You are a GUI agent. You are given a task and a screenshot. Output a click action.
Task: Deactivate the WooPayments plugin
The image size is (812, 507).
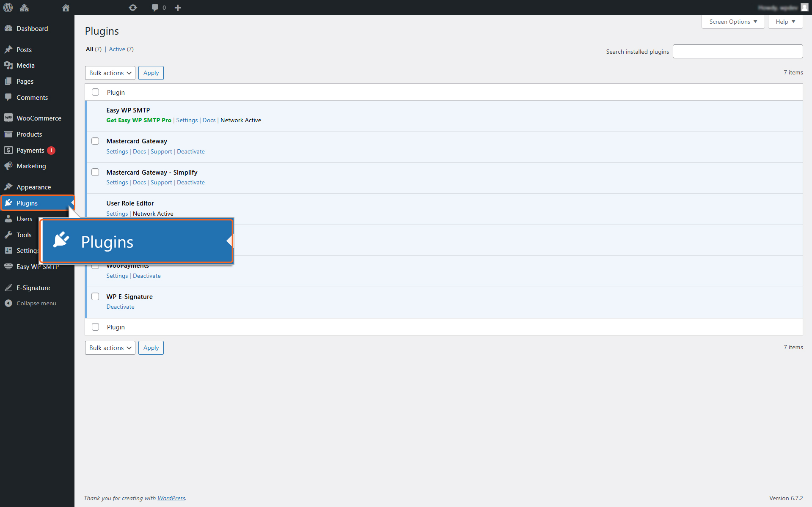pyautogui.click(x=147, y=276)
